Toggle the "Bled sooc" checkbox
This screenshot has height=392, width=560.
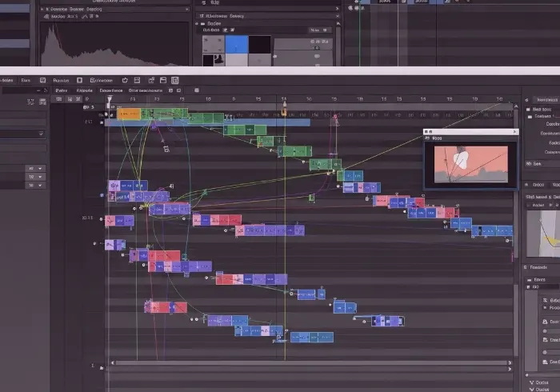[528, 110]
